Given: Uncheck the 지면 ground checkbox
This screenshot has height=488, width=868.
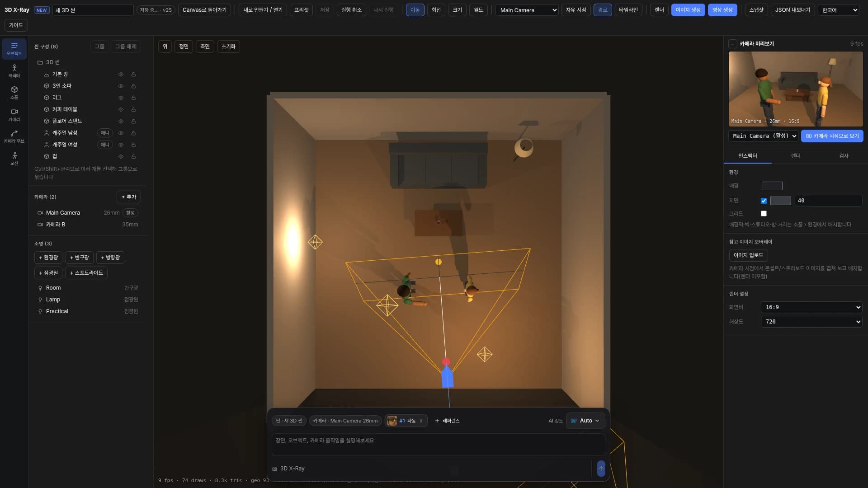Looking at the screenshot, I should (764, 201).
